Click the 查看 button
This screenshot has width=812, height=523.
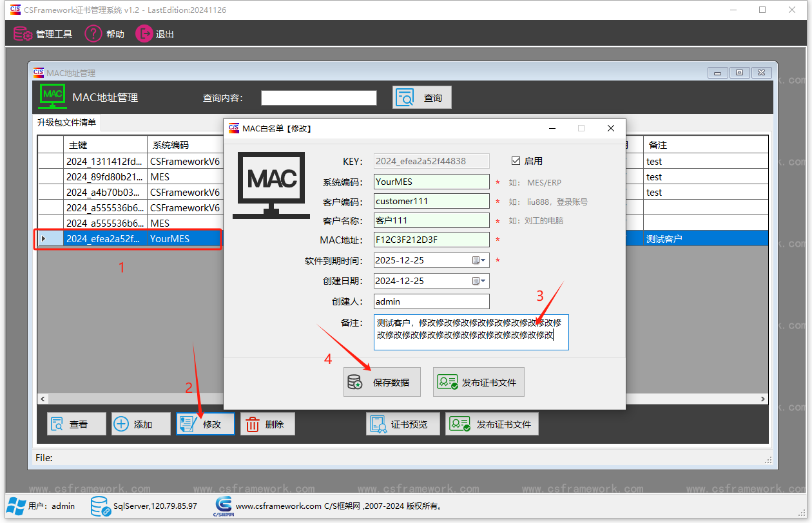(76, 424)
